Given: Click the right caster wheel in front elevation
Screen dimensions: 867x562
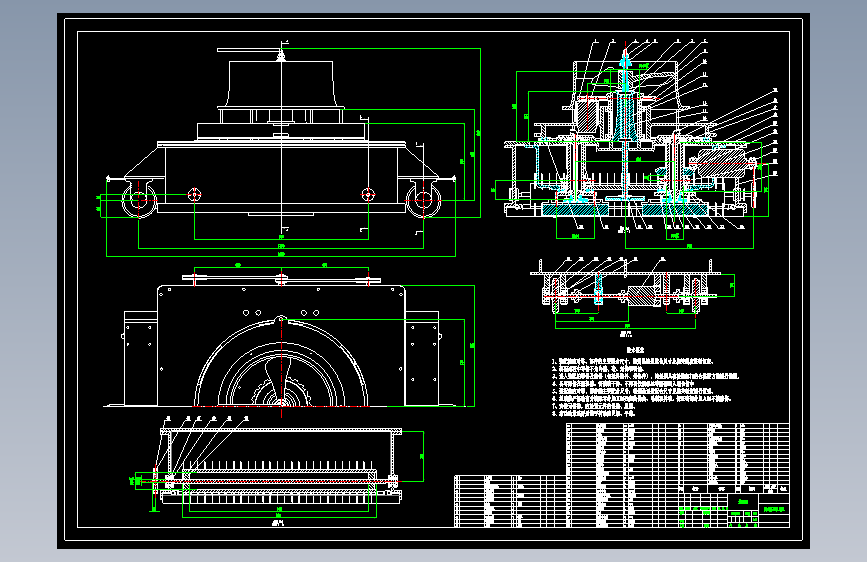Looking at the screenshot, I should pyautogui.click(x=424, y=199).
